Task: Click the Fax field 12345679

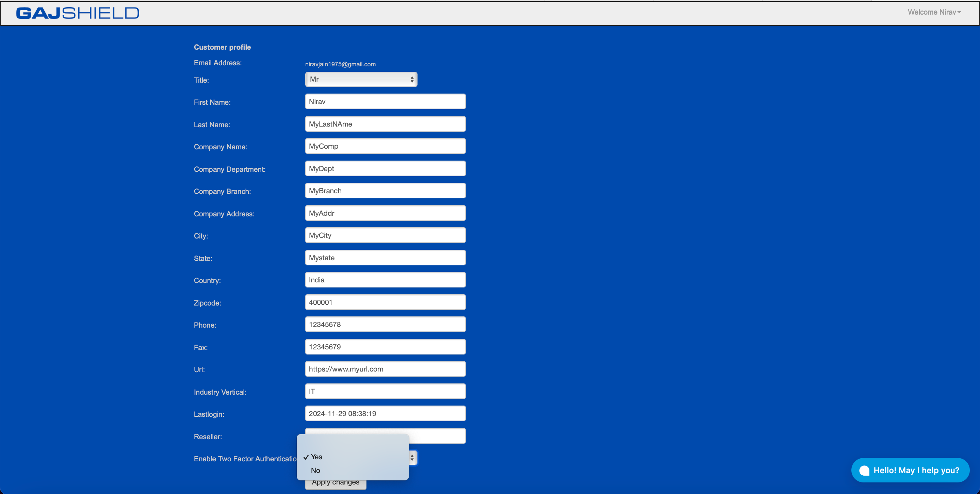Action: [385, 347]
